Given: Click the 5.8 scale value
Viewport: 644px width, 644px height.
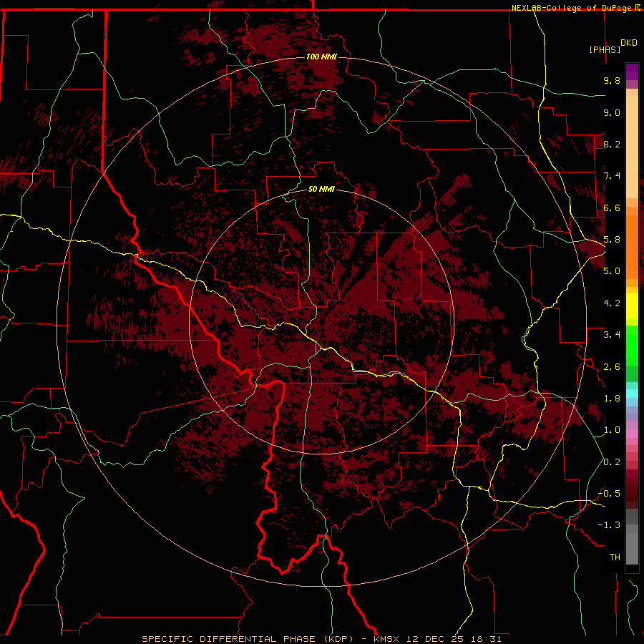Looking at the screenshot, I should coord(612,240).
